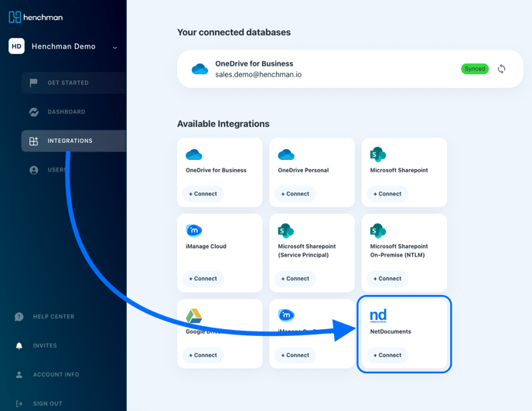532x411 pixels.
Task: Connect OneDrive Personal integration
Action: [295, 194]
